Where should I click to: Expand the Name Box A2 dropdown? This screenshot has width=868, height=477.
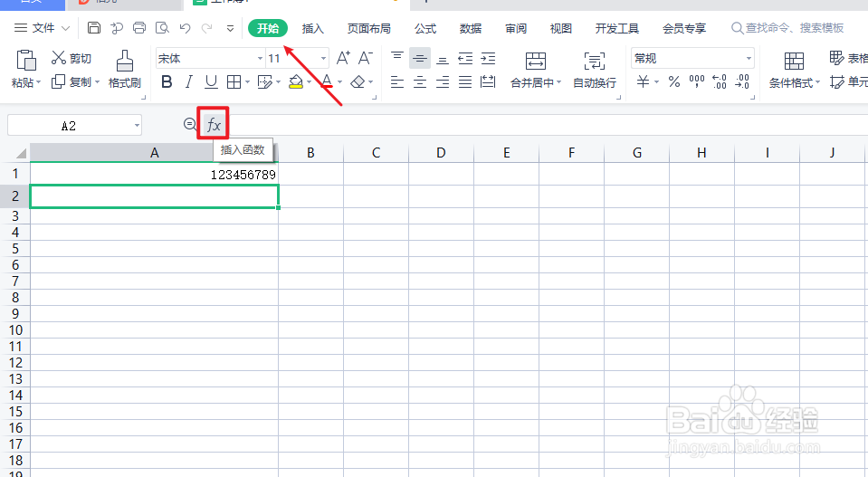(x=137, y=126)
